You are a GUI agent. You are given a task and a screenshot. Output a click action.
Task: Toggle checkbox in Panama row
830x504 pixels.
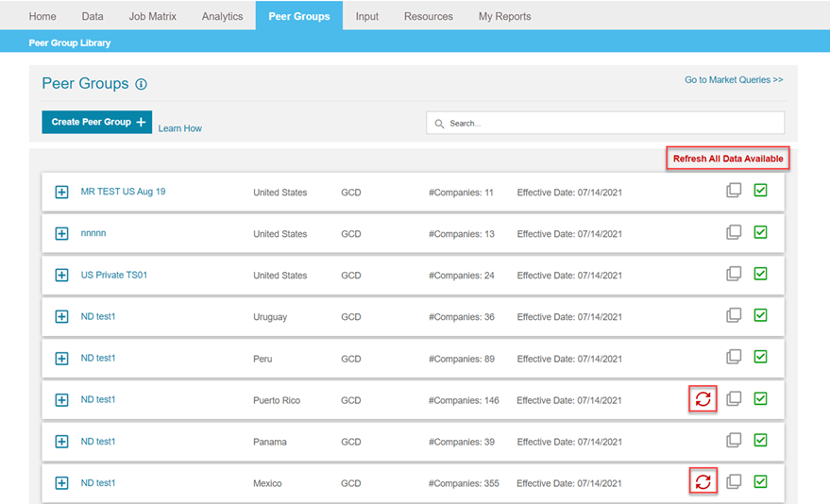(761, 440)
